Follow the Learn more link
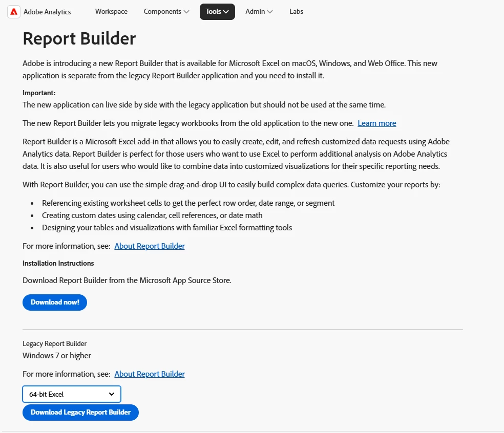 coord(376,123)
